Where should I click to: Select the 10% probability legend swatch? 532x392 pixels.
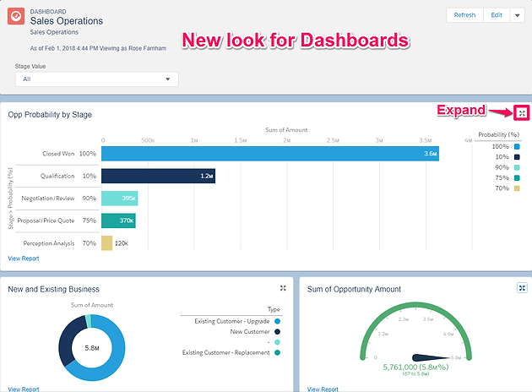pyautogui.click(x=517, y=157)
